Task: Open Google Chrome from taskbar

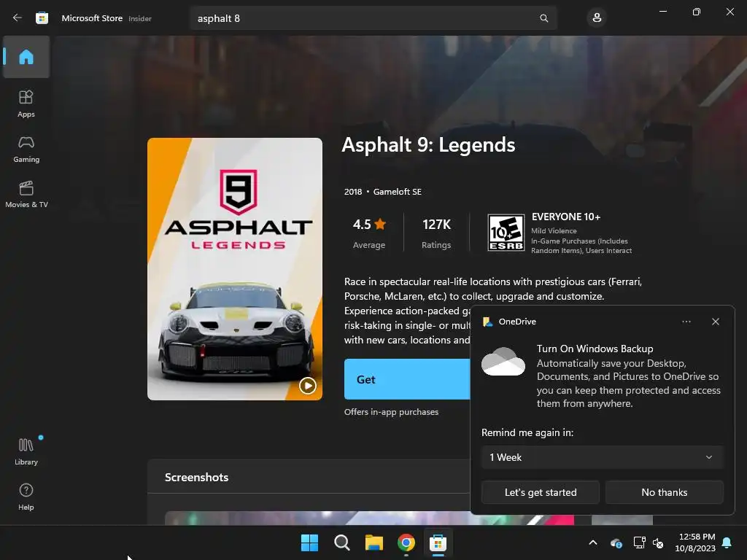Action: click(x=406, y=542)
